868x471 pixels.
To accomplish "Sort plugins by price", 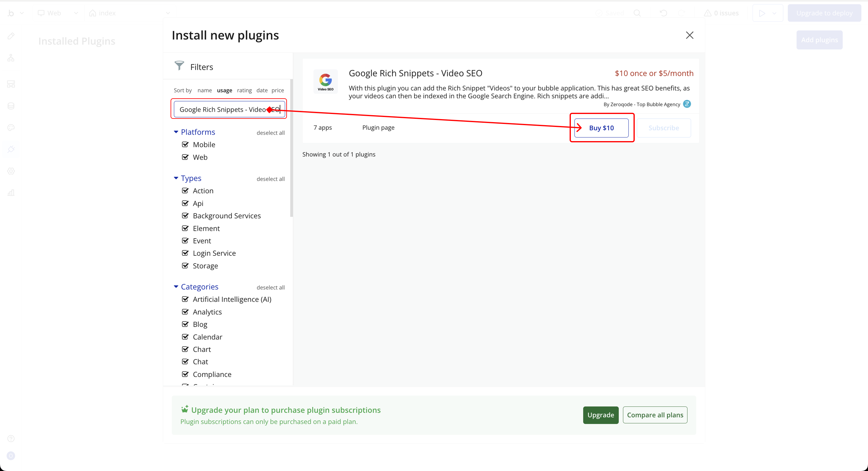I will click(x=278, y=90).
